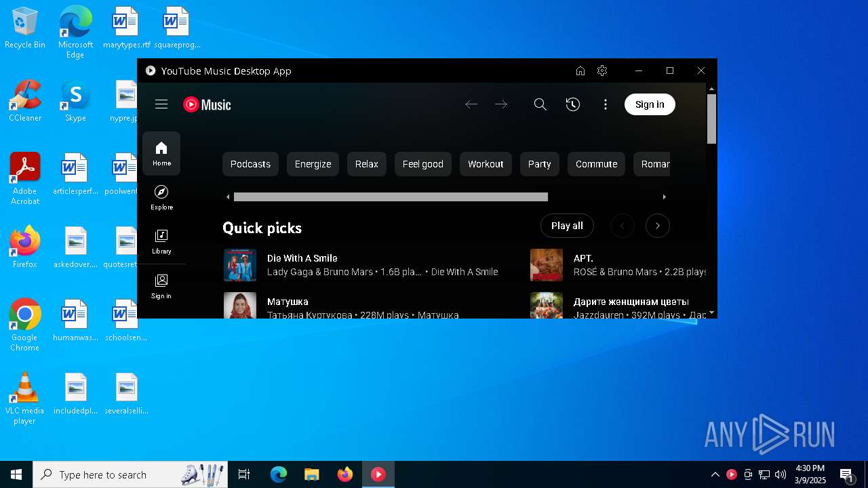Show next Quick picks with chevron
Screen dimensions: 868x488
658,226
